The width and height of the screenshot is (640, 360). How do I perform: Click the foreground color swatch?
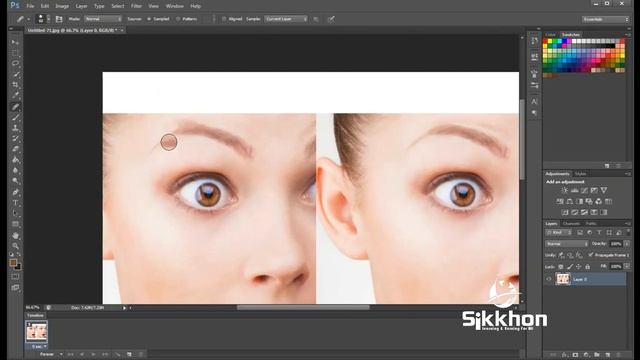point(13,262)
